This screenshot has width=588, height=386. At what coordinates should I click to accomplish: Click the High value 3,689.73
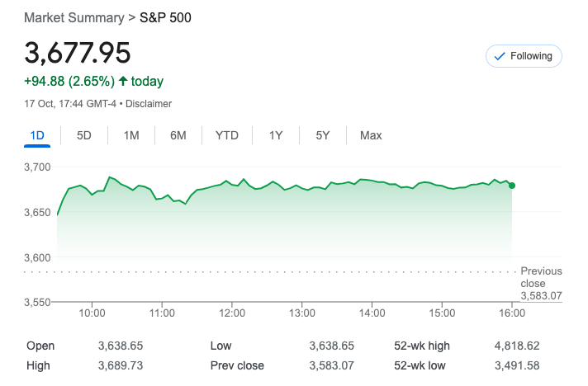click(x=122, y=365)
